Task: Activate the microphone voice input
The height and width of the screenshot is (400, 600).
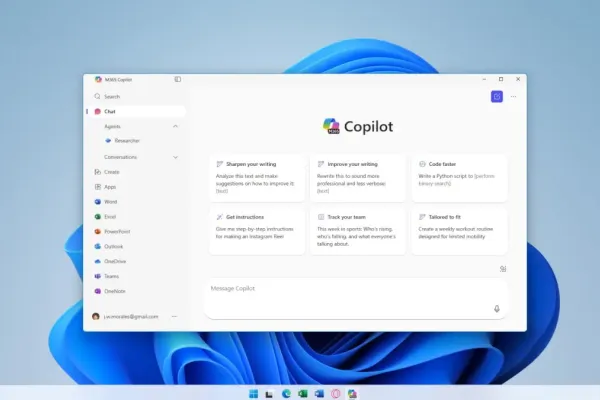Action: click(x=497, y=309)
